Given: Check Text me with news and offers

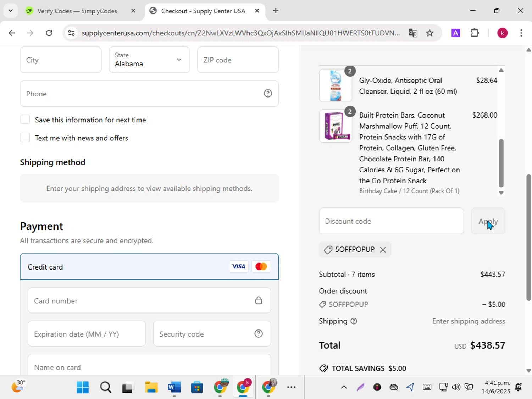Looking at the screenshot, I should tap(25, 138).
